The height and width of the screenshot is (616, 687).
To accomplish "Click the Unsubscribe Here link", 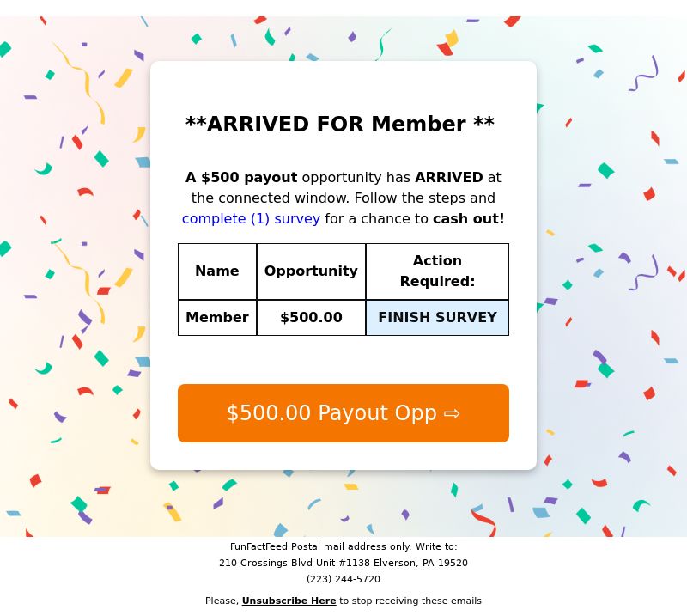I will click(289, 601).
